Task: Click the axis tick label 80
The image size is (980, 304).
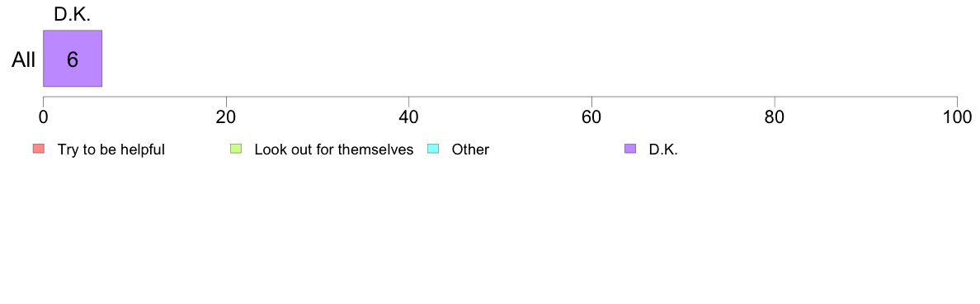Action: 775,117
